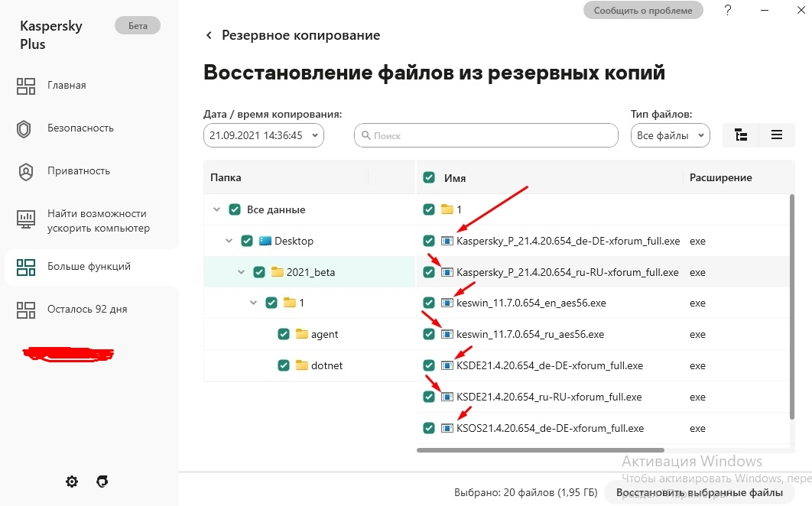Uncheck keswin_11.7.0.654_en_aes56.exe checkbox
Screen dimensions: 812x506
coord(429,303)
